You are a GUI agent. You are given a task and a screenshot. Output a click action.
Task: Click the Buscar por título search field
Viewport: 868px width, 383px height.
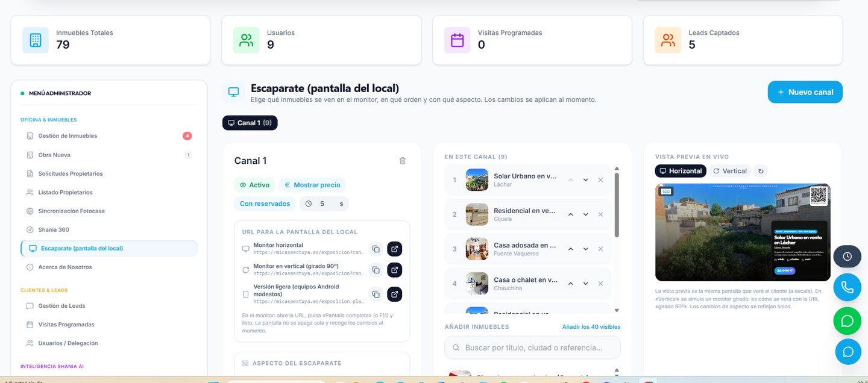coord(532,347)
